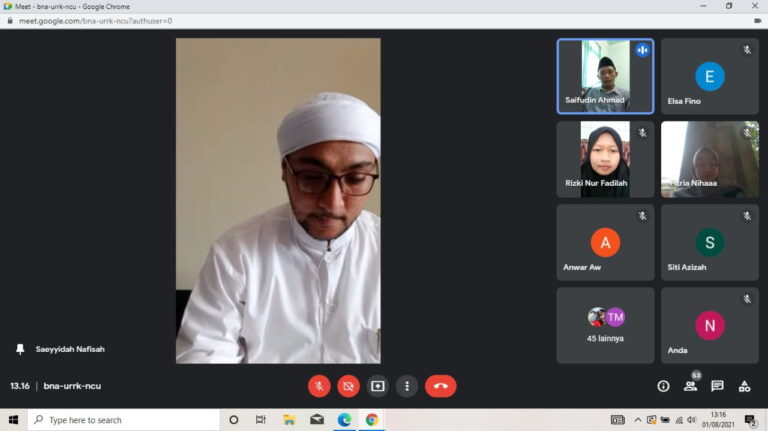Click the pinned main video of Saeyyidah Nafisah
Viewport: 768px width, 431px height.
click(x=278, y=201)
